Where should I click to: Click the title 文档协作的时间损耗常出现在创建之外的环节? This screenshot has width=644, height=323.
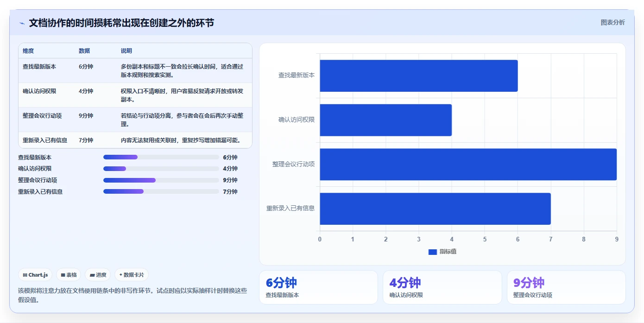click(x=121, y=23)
